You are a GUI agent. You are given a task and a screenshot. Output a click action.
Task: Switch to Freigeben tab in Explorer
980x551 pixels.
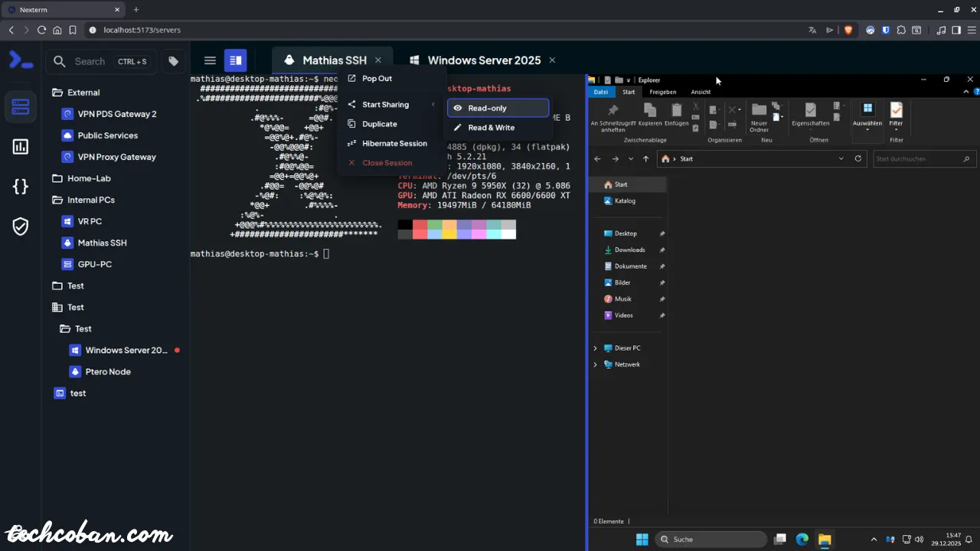tap(663, 92)
